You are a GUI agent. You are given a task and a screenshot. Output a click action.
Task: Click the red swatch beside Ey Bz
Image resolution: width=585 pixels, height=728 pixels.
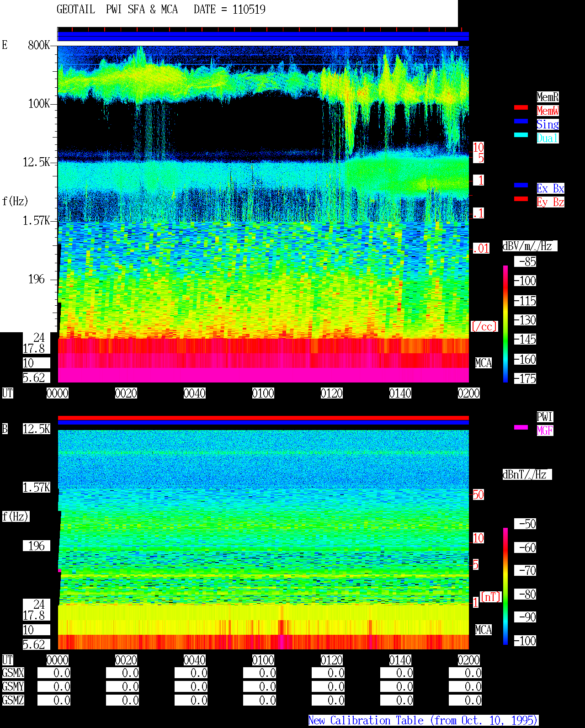point(521,199)
